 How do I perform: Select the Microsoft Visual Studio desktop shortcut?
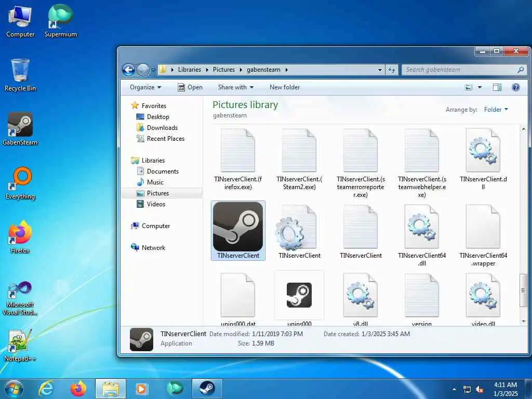click(20, 299)
